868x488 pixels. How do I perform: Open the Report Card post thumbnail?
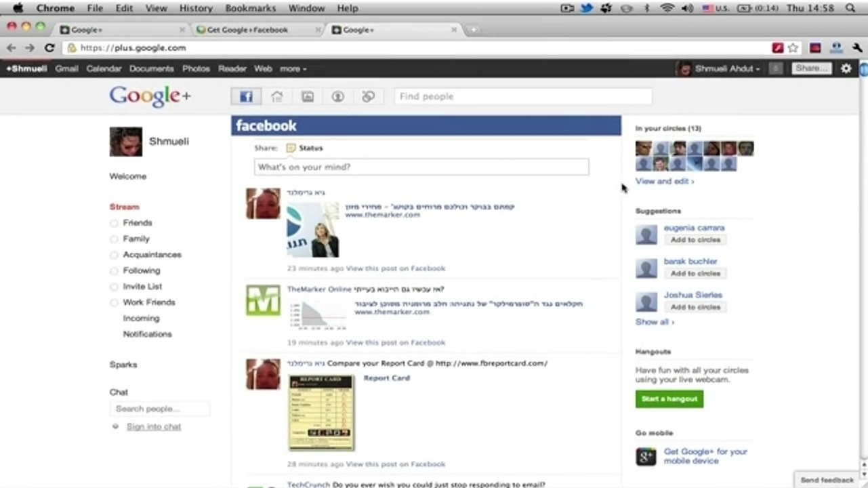[x=321, y=413]
